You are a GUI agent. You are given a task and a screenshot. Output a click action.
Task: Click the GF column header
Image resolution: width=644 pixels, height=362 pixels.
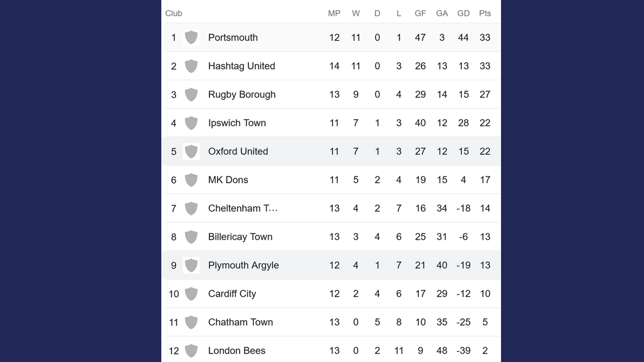[420, 13]
